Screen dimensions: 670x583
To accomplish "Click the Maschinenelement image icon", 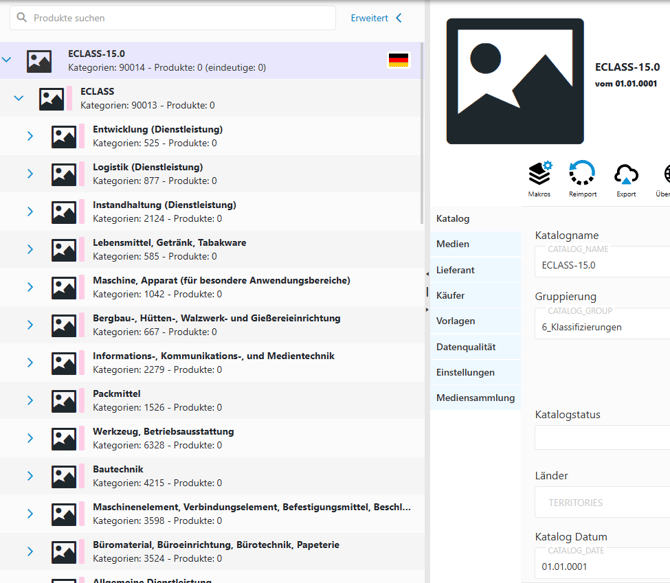I will [x=64, y=514].
